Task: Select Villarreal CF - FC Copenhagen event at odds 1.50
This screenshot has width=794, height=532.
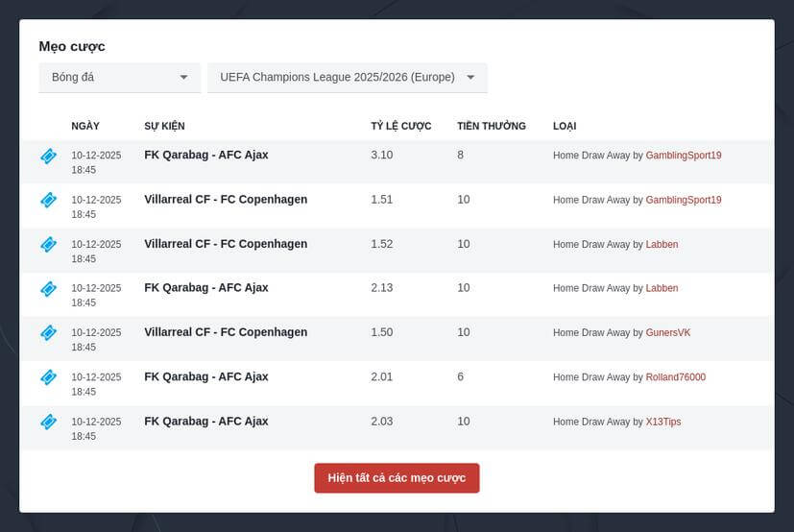Action: click(x=226, y=332)
